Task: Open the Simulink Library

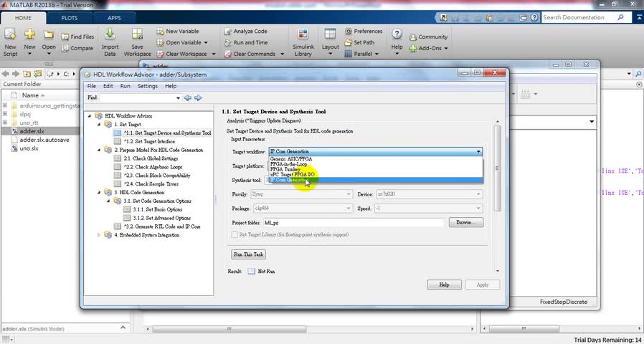Action: [303, 43]
